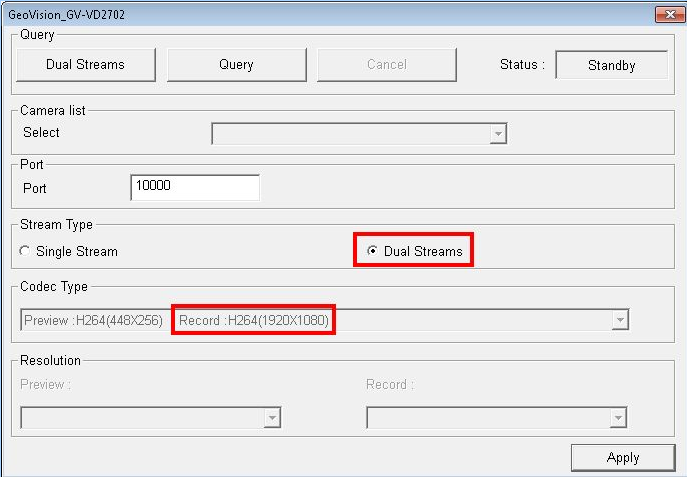Click the Port label beside the input
Image resolution: width=687 pixels, height=477 pixels.
point(35,188)
